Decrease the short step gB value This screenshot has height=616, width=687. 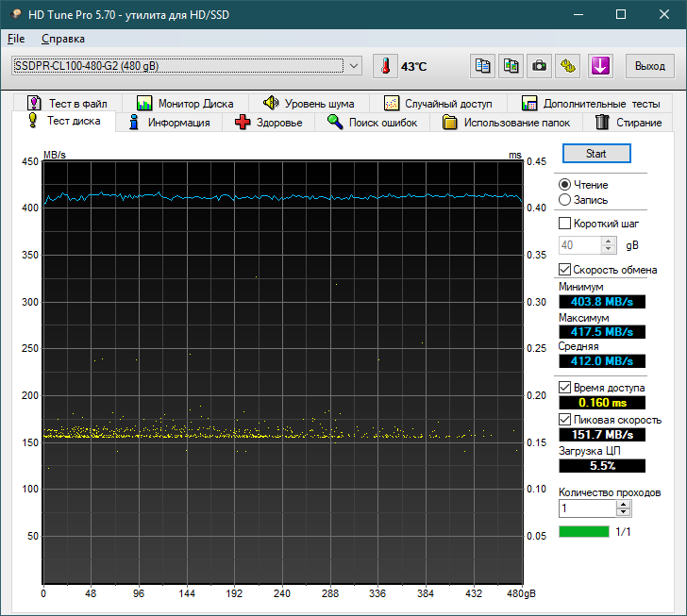(608, 249)
